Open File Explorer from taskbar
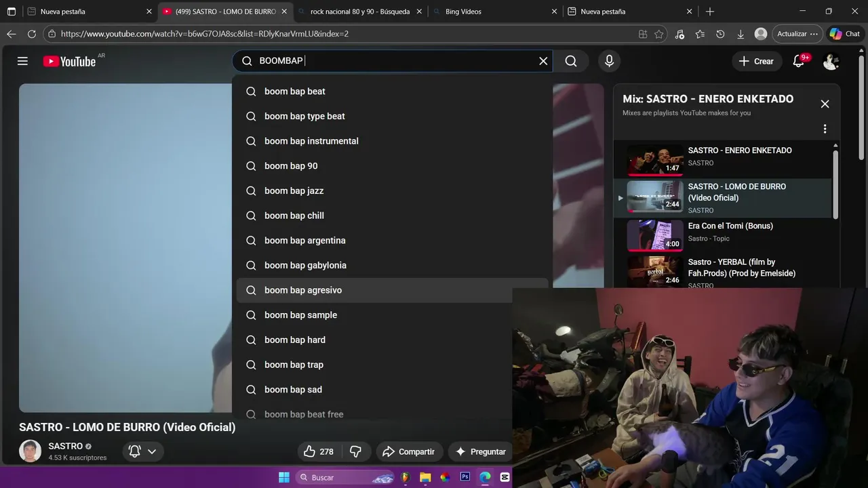 425,477
